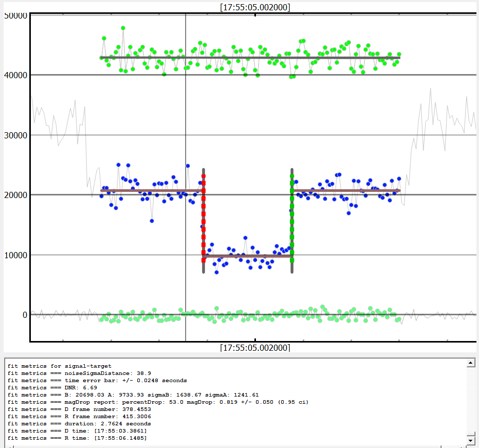Select the 'fit metrics for signal-target' line
Image resolution: width=479 pixels, height=448 pixels.
tap(60, 366)
